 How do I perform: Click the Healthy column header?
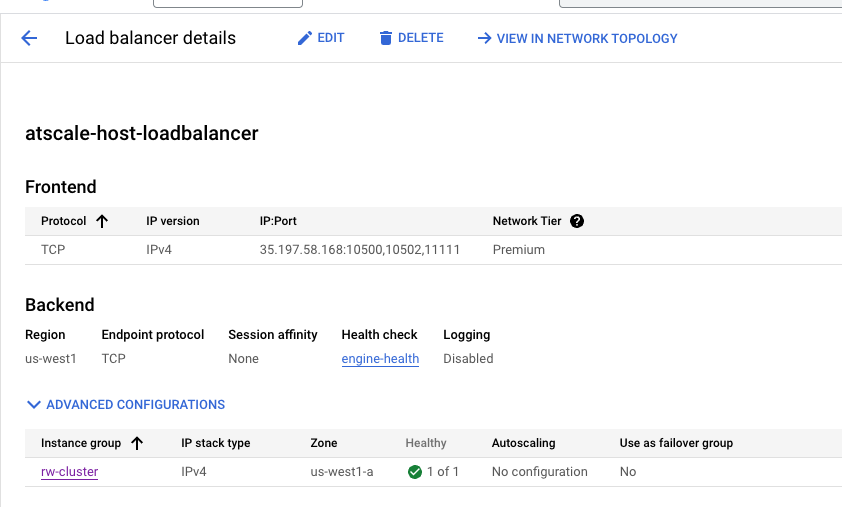coord(426,443)
